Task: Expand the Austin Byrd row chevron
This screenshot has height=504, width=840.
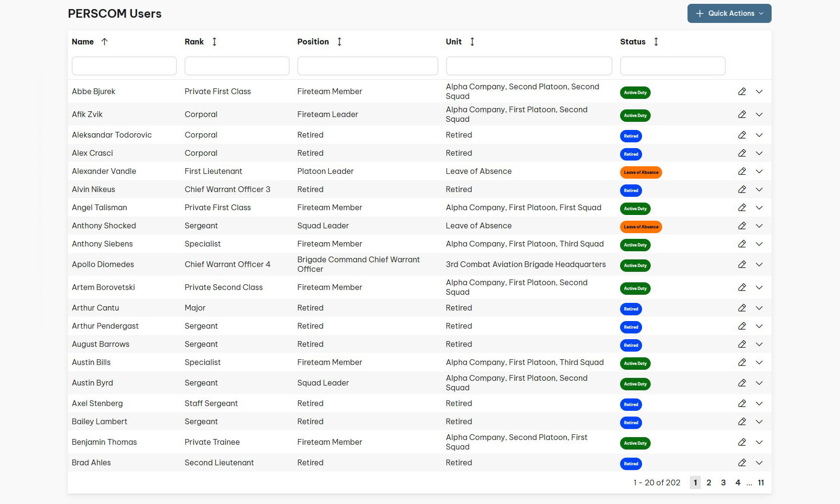Action: coord(759,383)
